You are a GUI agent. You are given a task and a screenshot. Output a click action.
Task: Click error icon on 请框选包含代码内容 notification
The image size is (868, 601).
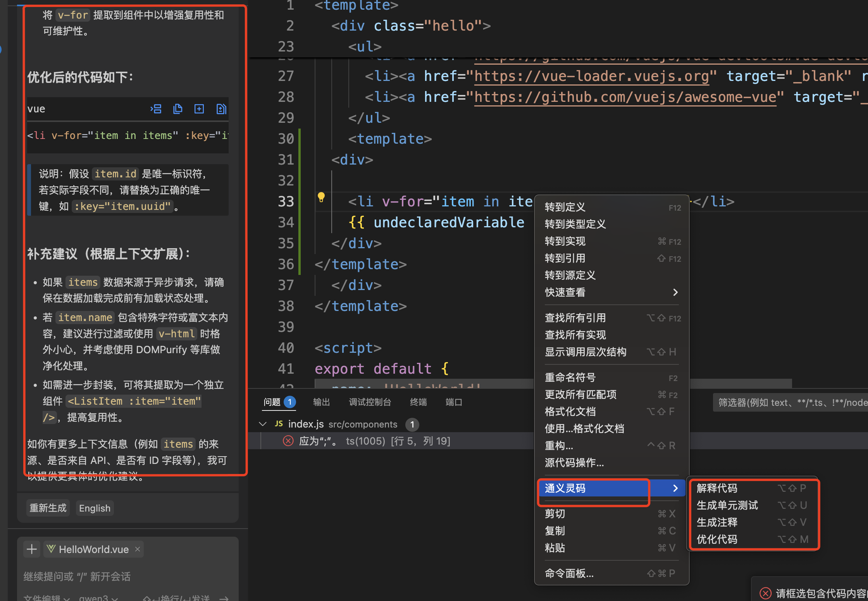[765, 593]
